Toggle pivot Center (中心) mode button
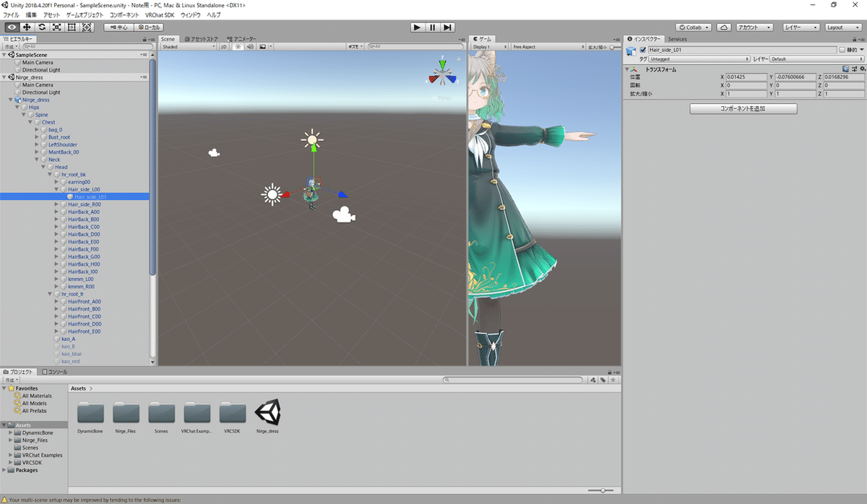 pyautogui.click(x=118, y=27)
